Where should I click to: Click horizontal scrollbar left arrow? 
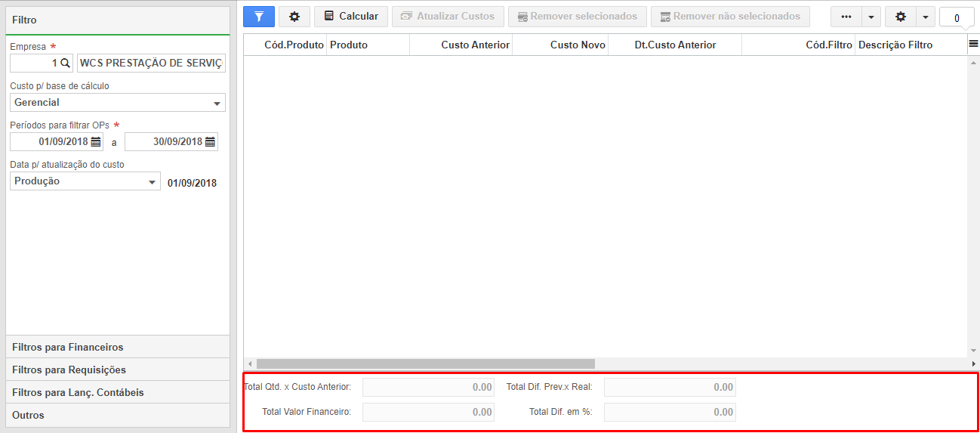pos(250,363)
